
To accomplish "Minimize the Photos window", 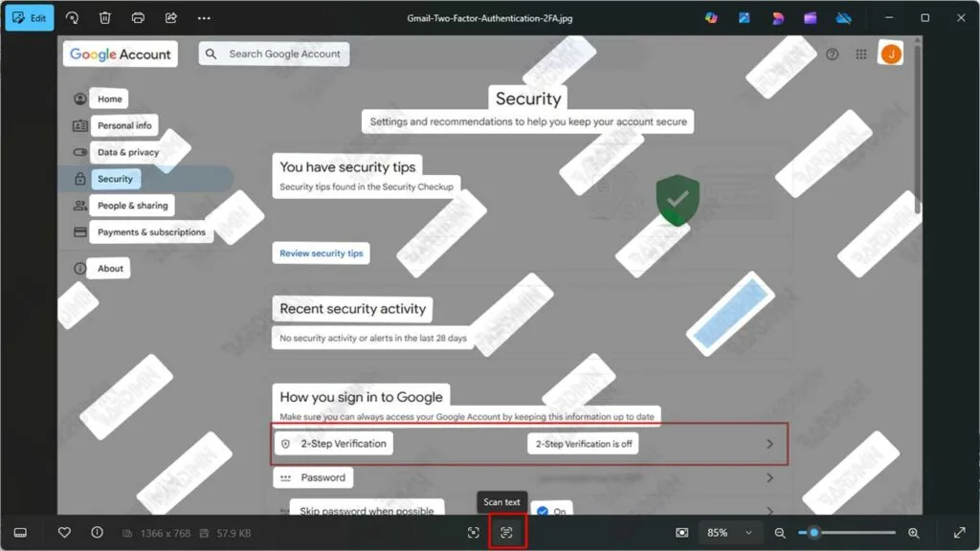I will tap(889, 18).
